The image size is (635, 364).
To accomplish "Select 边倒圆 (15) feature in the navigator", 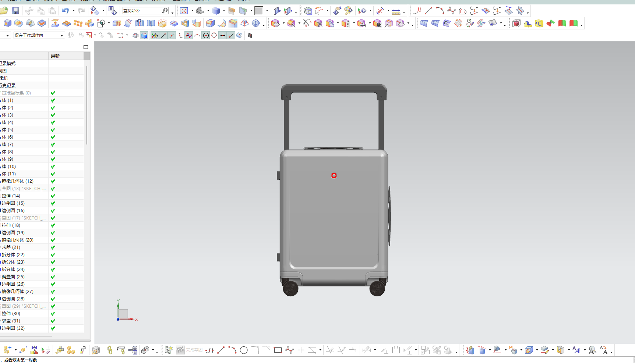I will point(13,203).
